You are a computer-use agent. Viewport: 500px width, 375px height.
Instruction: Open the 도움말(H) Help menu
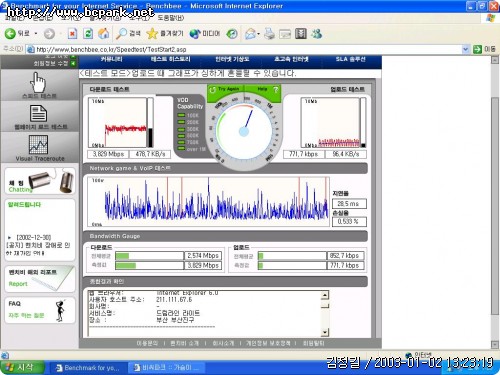[170, 17]
